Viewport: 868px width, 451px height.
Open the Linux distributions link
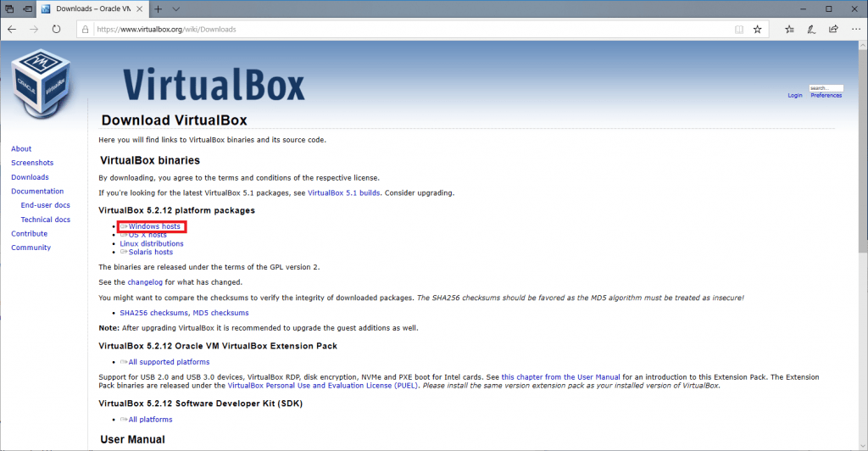point(151,243)
